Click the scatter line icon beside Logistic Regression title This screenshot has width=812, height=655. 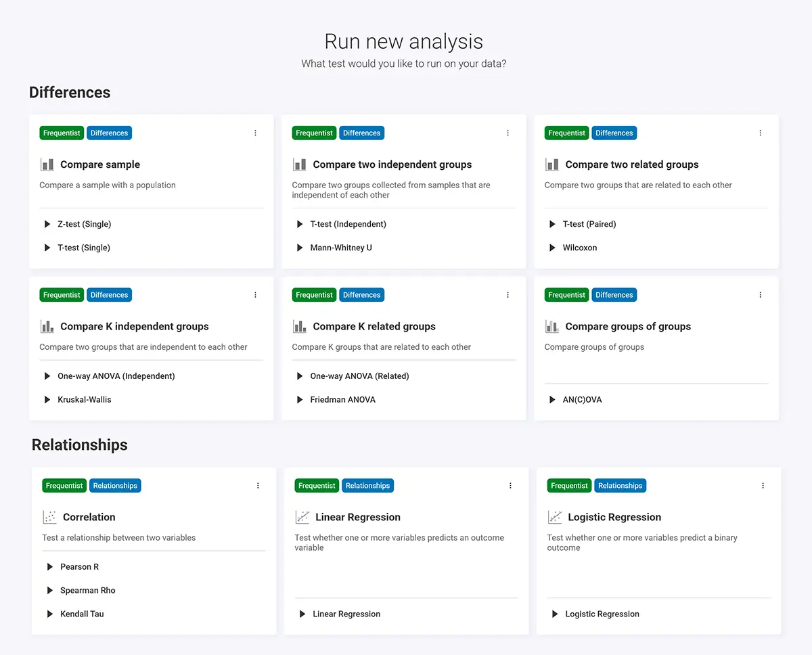pyautogui.click(x=554, y=517)
